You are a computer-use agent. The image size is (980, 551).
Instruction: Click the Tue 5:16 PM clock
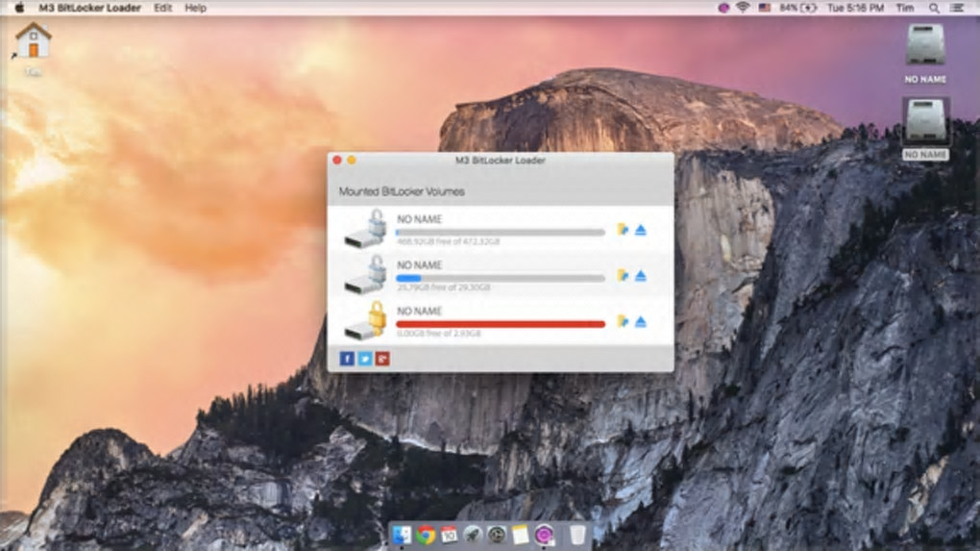(x=855, y=8)
